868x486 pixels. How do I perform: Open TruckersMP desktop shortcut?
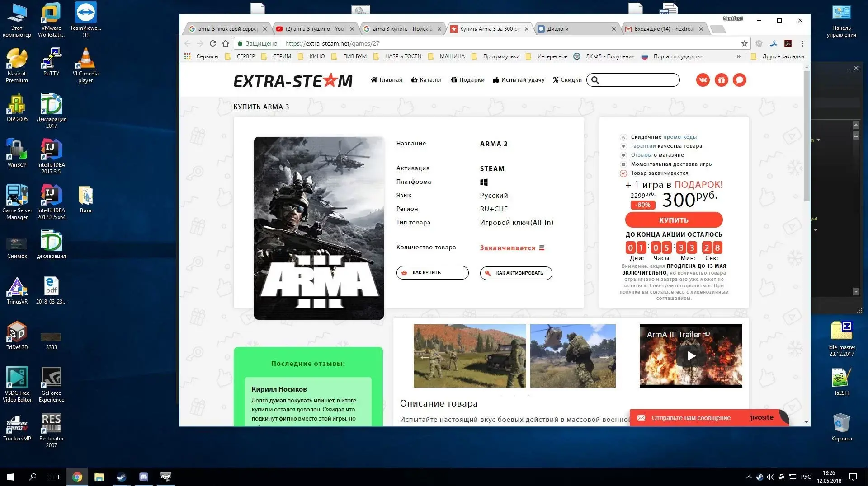point(17,427)
